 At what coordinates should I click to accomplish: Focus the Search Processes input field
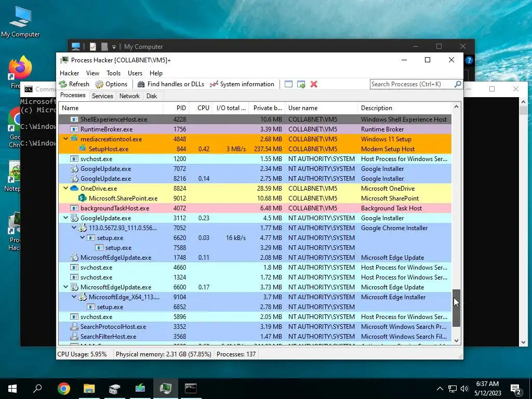pyautogui.click(x=412, y=84)
